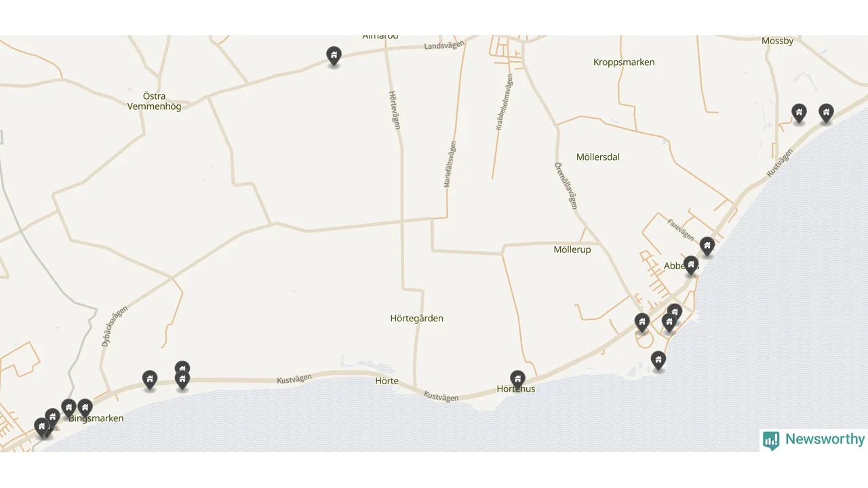
Task: Open the Newsworthy logo link
Action: (814, 440)
